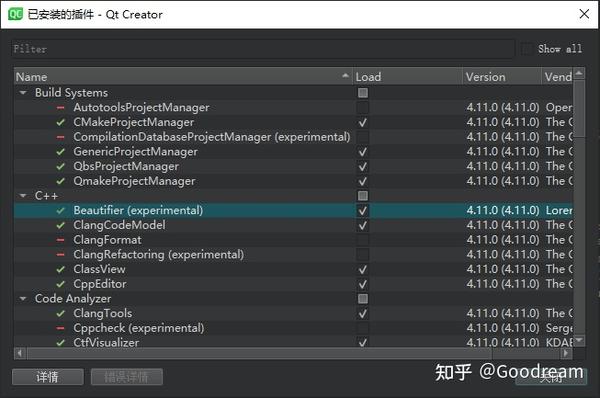Click the 错误详情 error details button
Image resolution: width=600 pixels, height=398 pixels.
pyautogui.click(x=127, y=377)
